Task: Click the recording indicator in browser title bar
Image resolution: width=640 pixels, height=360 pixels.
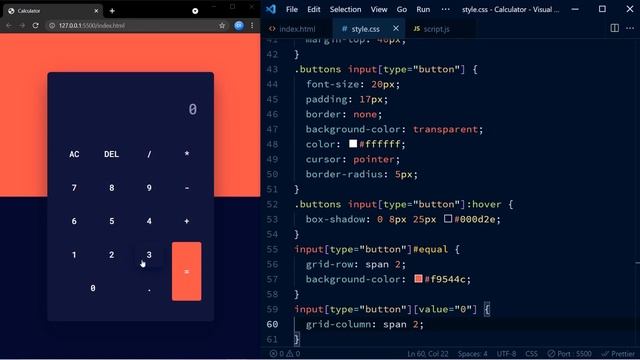Action: click(195, 11)
